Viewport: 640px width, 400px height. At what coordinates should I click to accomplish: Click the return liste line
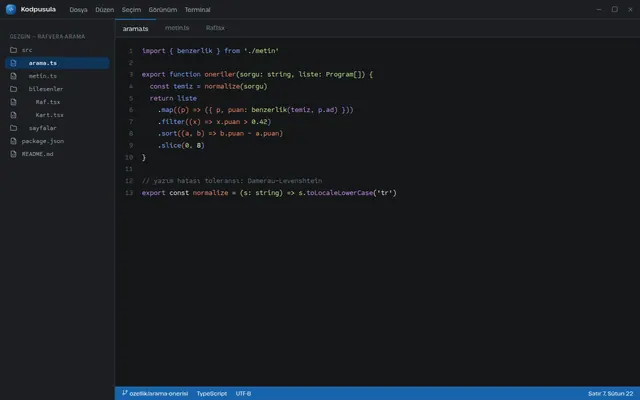(173, 98)
